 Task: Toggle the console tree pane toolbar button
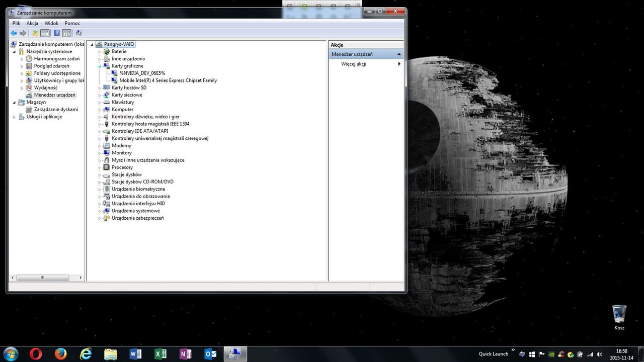point(45,33)
